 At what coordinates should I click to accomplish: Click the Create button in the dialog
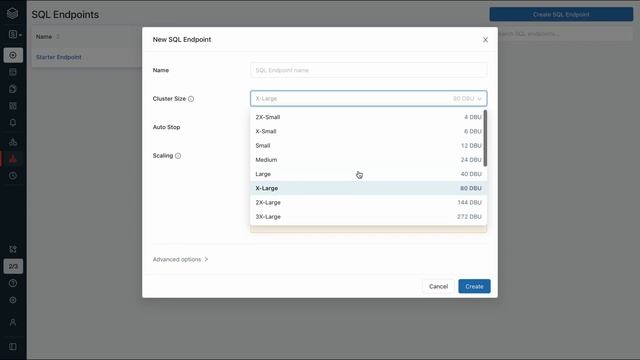pyautogui.click(x=474, y=287)
